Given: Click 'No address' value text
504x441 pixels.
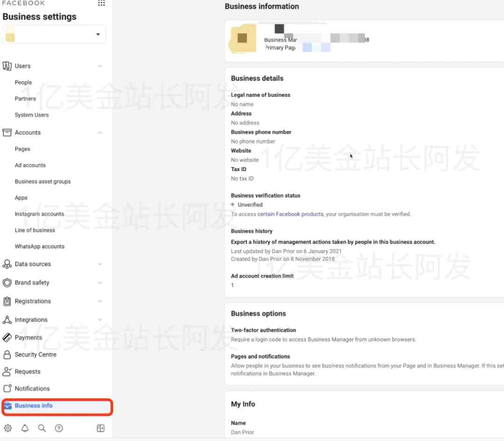Looking at the screenshot, I should [x=245, y=123].
